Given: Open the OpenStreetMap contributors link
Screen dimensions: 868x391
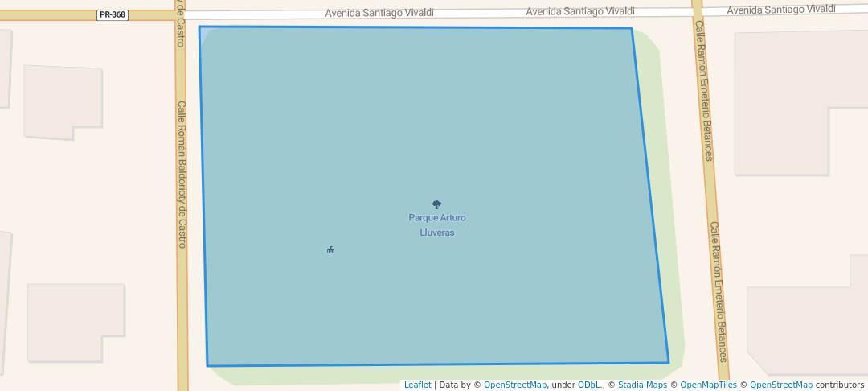Looking at the screenshot, I should (780, 385).
